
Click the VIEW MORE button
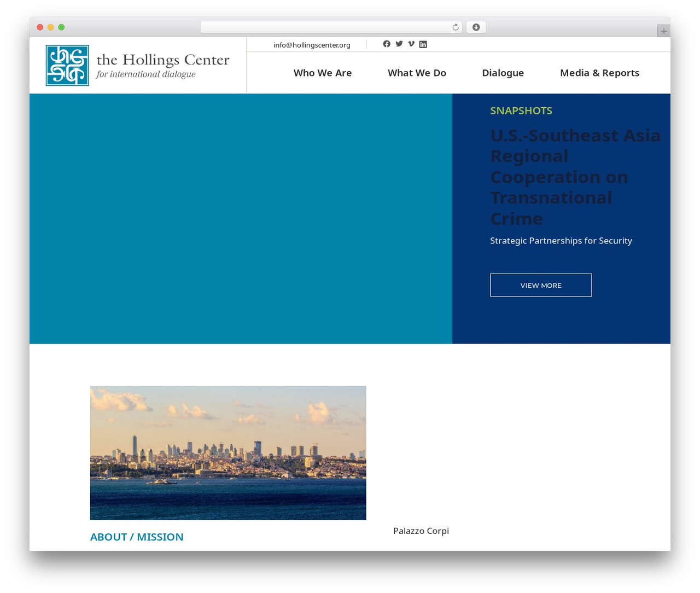pos(541,285)
